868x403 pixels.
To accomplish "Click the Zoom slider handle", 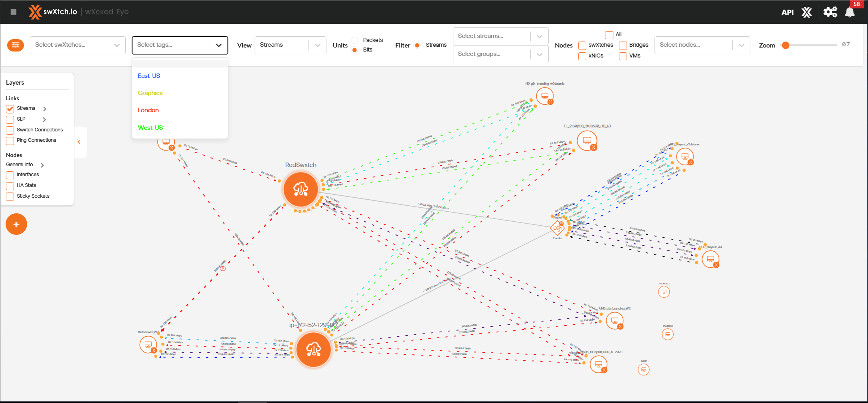I will [x=785, y=45].
